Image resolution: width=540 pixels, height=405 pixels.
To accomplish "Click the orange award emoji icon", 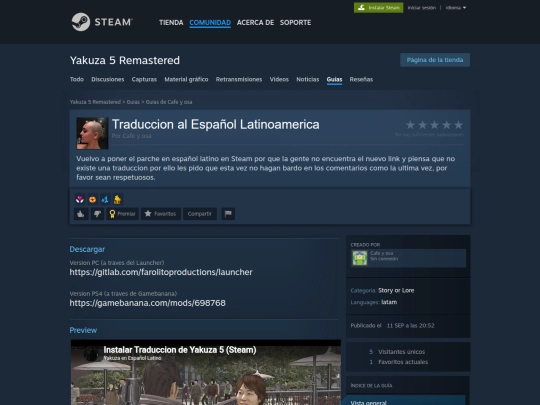I will (x=92, y=199).
